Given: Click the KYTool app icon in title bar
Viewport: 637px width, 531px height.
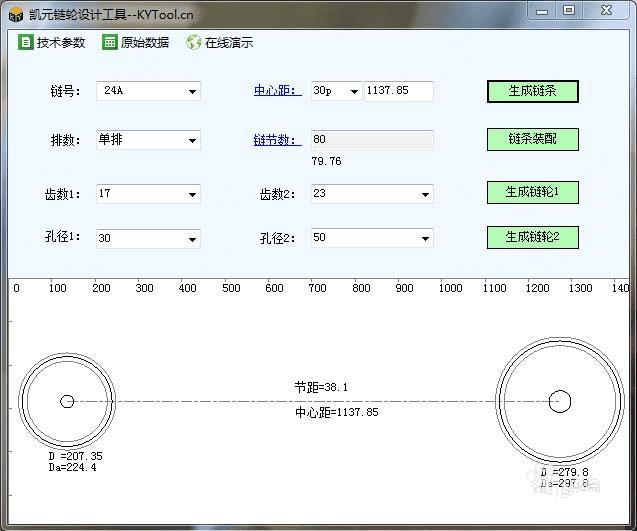Looking at the screenshot, I should pyautogui.click(x=16, y=15).
